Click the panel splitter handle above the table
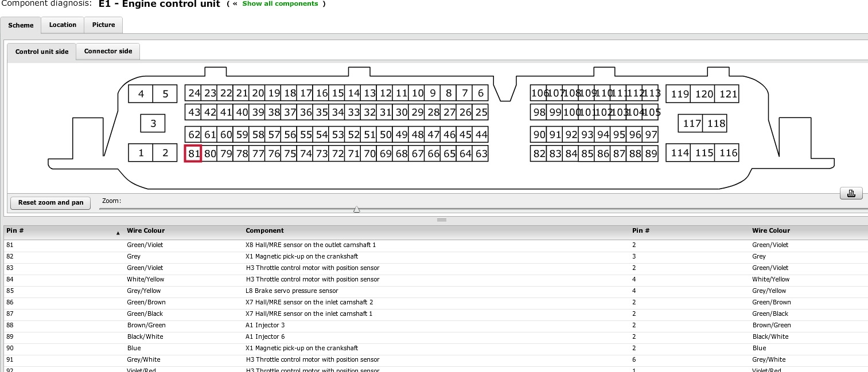This screenshot has width=868, height=372. [441, 220]
